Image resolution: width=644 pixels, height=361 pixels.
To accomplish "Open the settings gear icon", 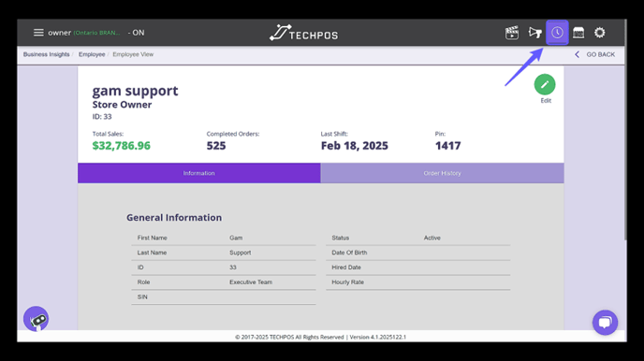I will (x=600, y=33).
